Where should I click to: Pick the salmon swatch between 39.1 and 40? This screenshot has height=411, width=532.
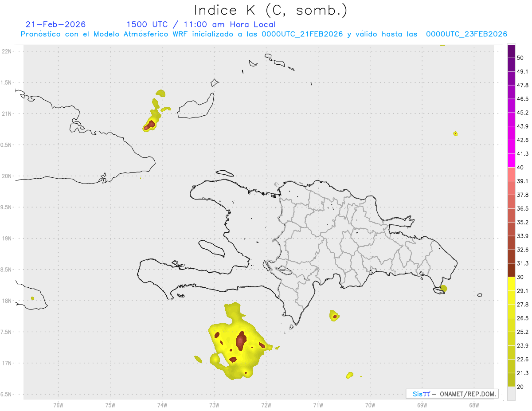tap(511, 174)
